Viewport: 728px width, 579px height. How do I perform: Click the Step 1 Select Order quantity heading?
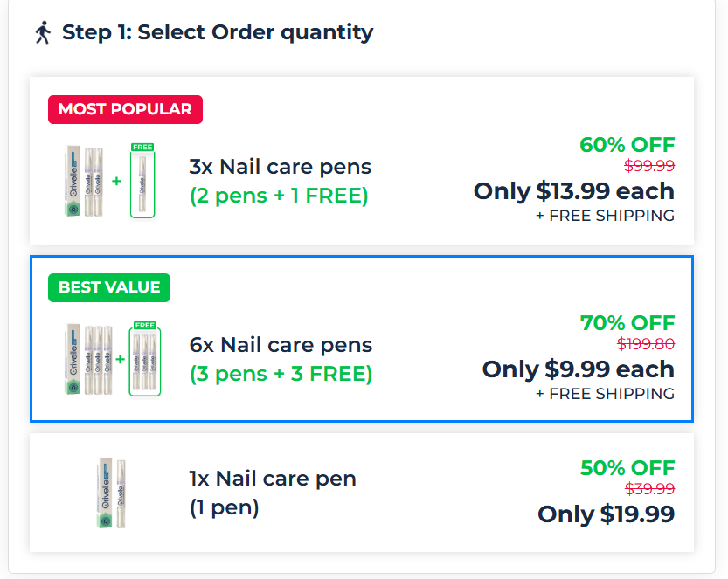(217, 33)
